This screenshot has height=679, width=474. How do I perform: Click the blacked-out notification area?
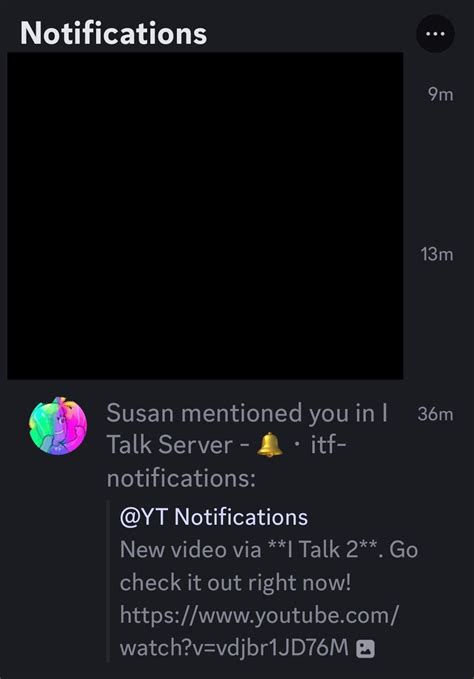click(x=205, y=216)
